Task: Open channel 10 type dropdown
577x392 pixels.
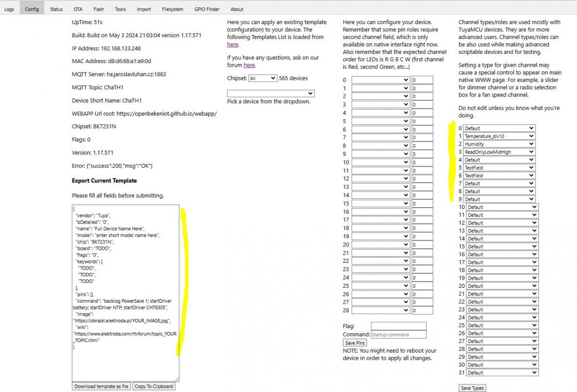Action: tap(502, 207)
